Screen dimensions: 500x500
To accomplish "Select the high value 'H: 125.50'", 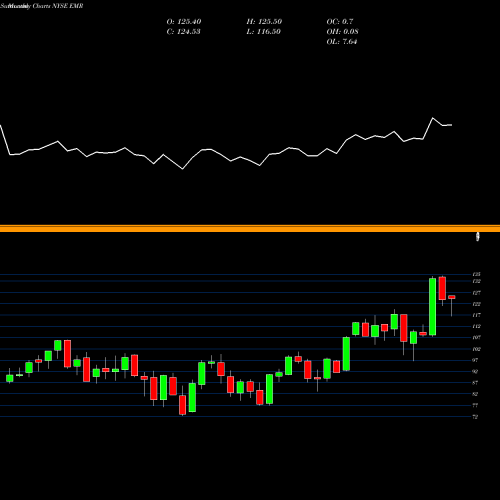I will coord(264,22).
